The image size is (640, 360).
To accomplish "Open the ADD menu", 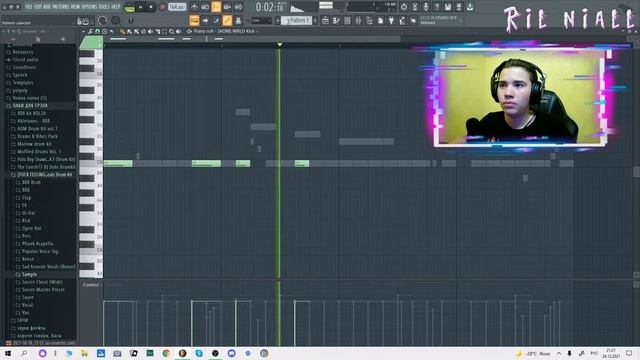I will (47, 7).
